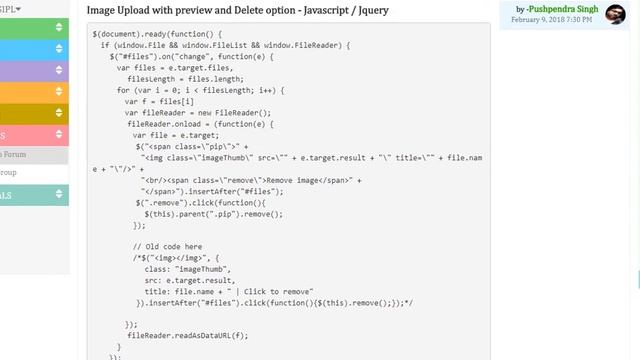Expand the green sidebar section arrows
This screenshot has width=640, height=360.
click(x=59, y=27)
